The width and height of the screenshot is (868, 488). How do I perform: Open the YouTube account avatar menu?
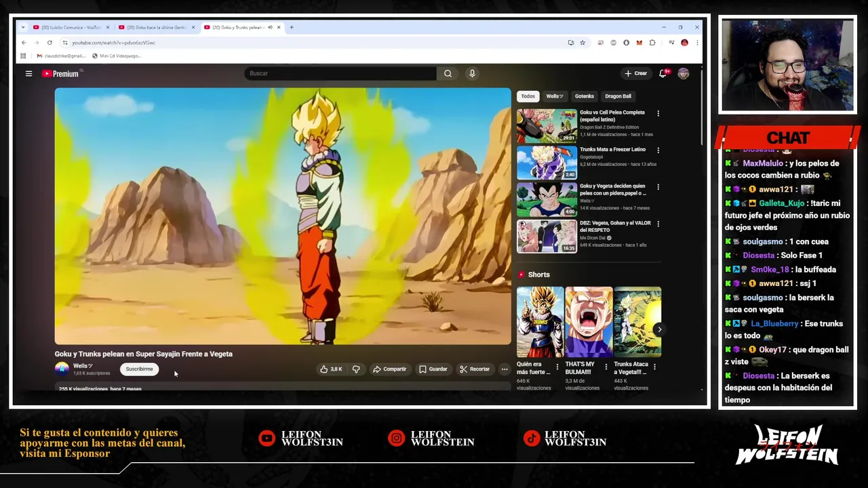(683, 73)
